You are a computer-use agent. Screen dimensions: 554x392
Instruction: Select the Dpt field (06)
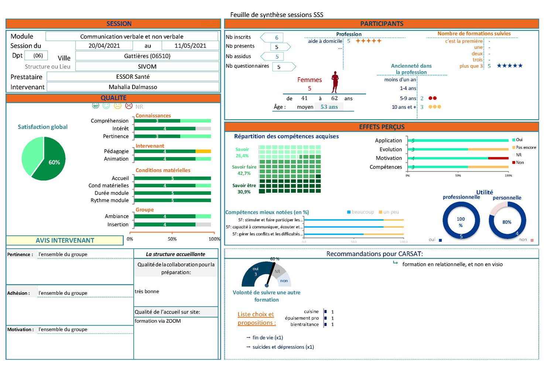click(x=36, y=55)
